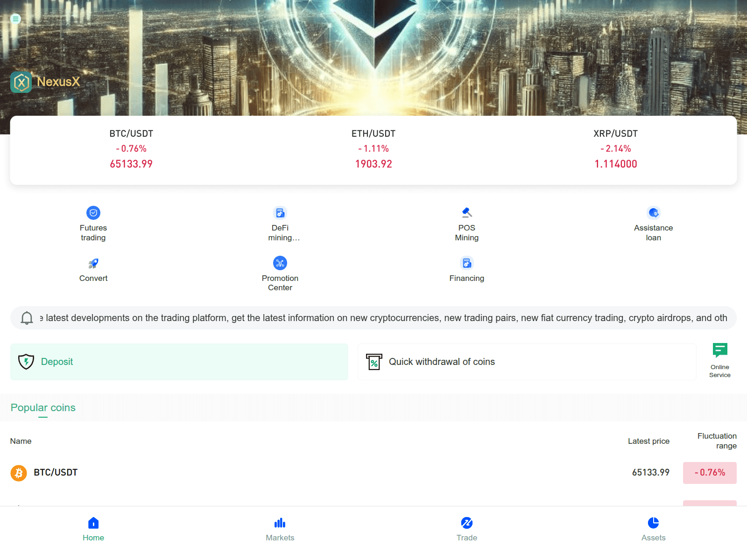Click ETH price 1903.92

tap(373, 164)
